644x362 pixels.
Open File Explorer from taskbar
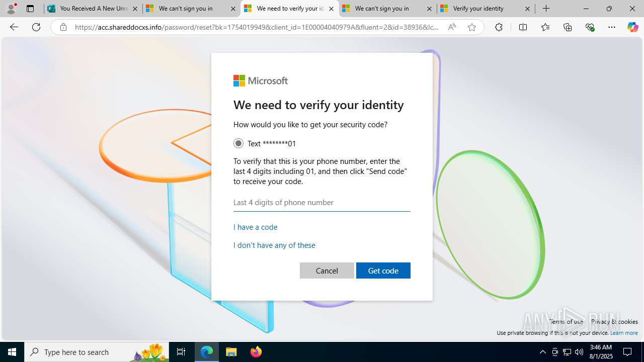(x=231, y=352)
